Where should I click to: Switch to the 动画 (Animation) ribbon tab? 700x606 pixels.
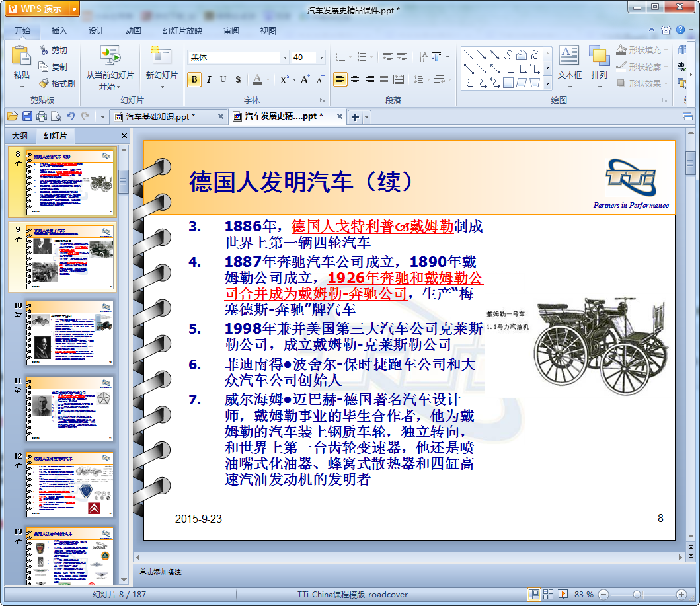[x=133, y=31]
